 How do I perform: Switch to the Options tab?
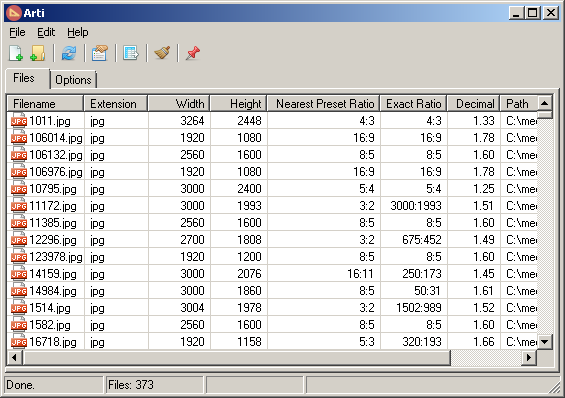click(73, 80)
